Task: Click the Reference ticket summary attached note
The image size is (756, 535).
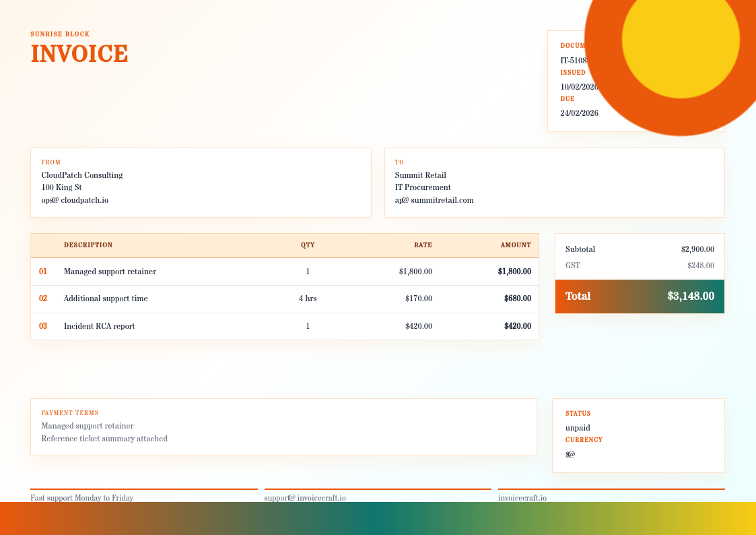Action: point(104,439)
